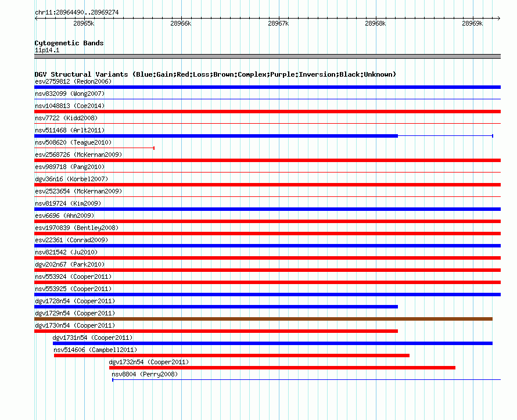Click the blue esv2759812 gain bar

[267, 87]
